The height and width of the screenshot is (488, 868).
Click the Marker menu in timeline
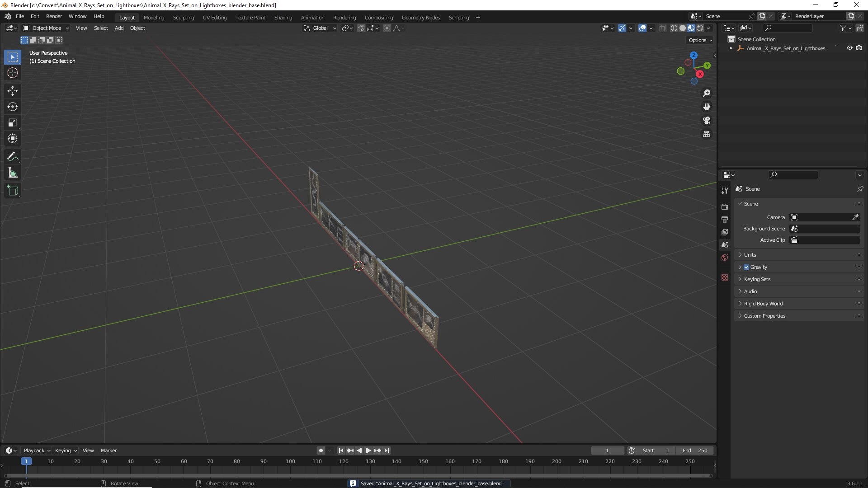pyautogui.click(x=108, y=450)
